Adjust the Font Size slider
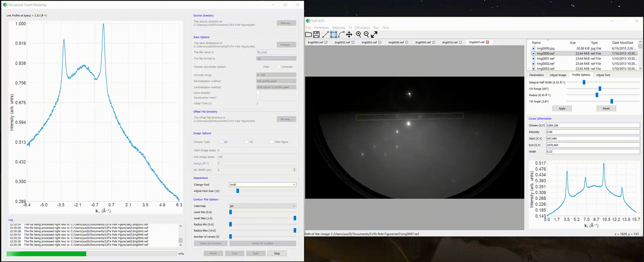Screen dimensions: 644x262 click(x=263, y=191)
